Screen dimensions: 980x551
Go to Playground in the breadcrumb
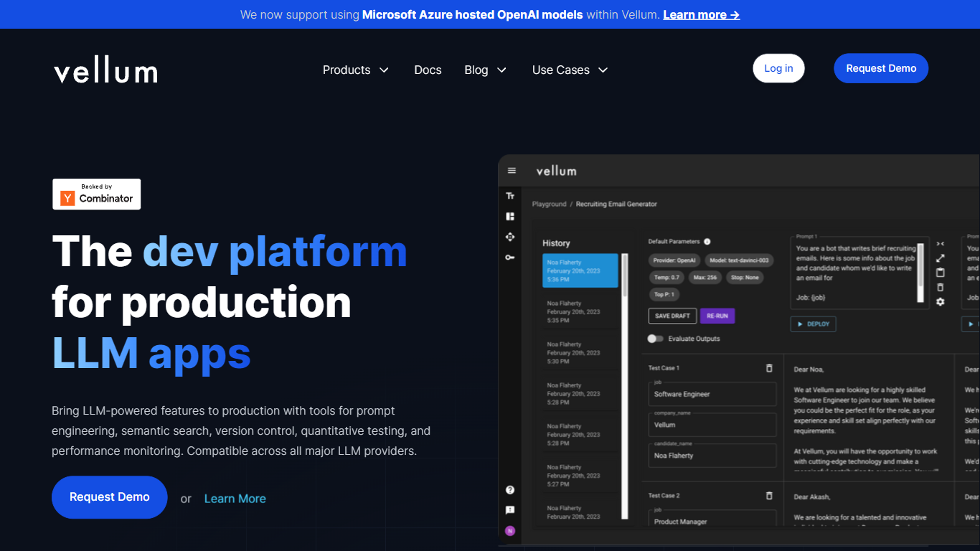pyautogui.click(x=550, y=204)
